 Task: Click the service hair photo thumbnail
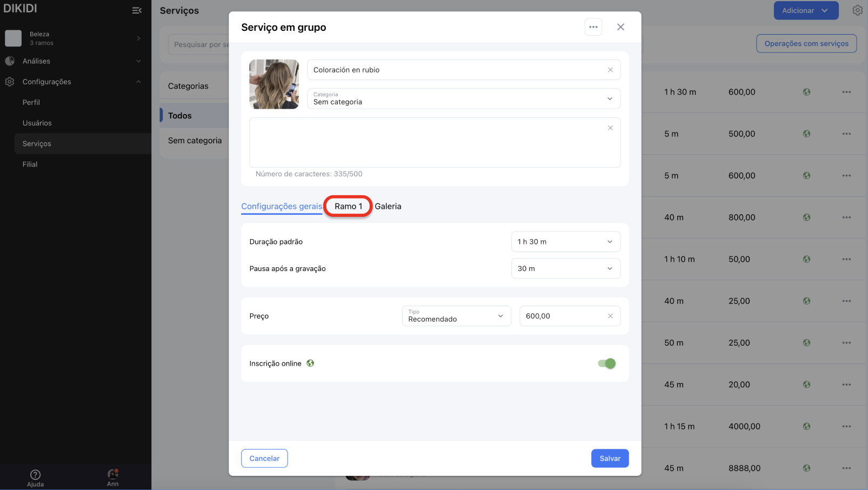[274, 84]
